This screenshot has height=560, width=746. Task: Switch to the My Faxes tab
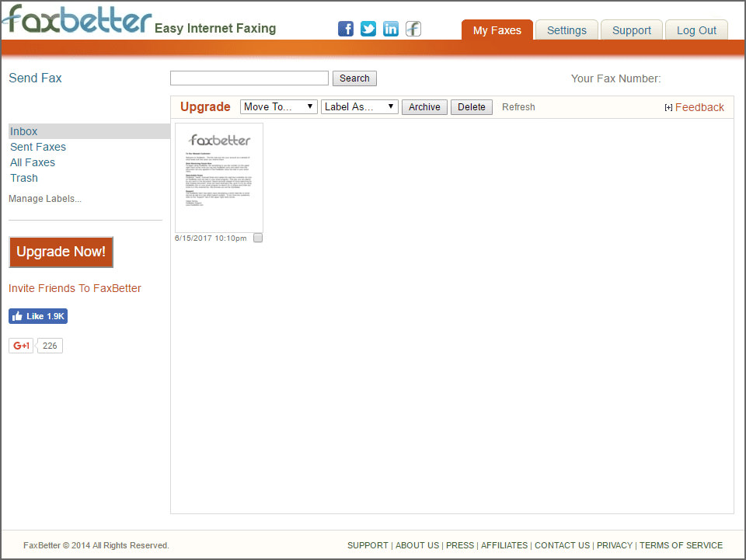[497, 30]
